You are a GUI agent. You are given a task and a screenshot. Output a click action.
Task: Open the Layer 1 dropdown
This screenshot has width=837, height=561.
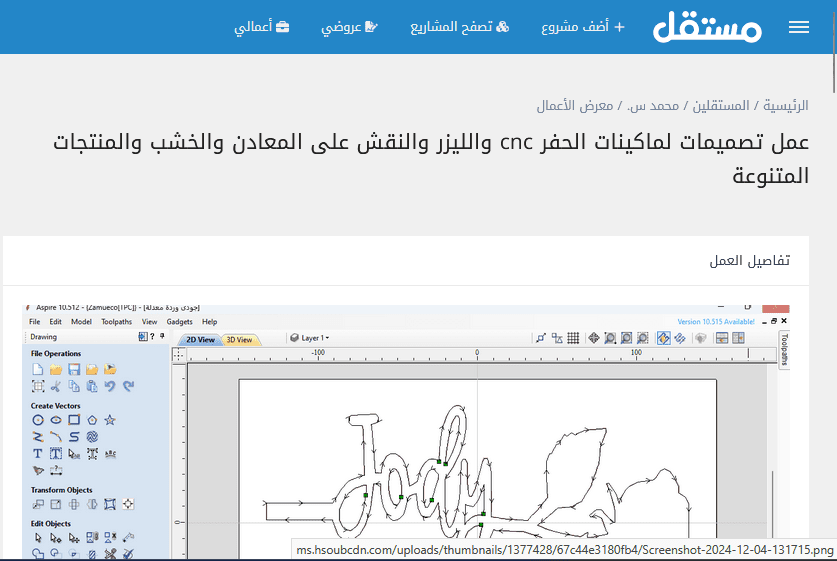pyautogui.click(x=310, y=338)
